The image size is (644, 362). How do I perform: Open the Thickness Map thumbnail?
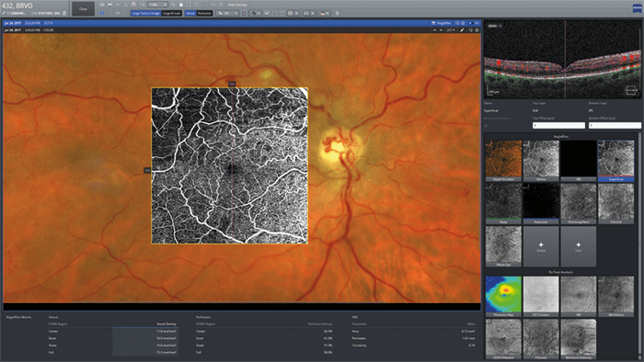(x=503, y=297)
